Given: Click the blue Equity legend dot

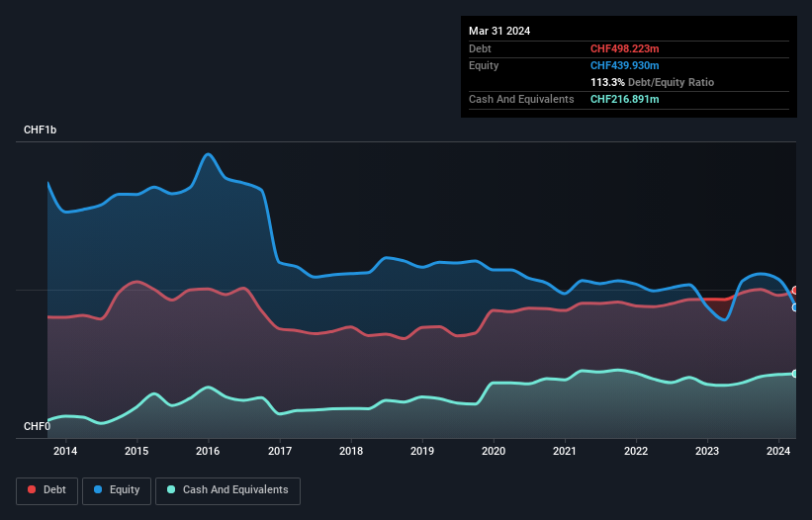Looking at the screenshot, I should click(98, 489).
